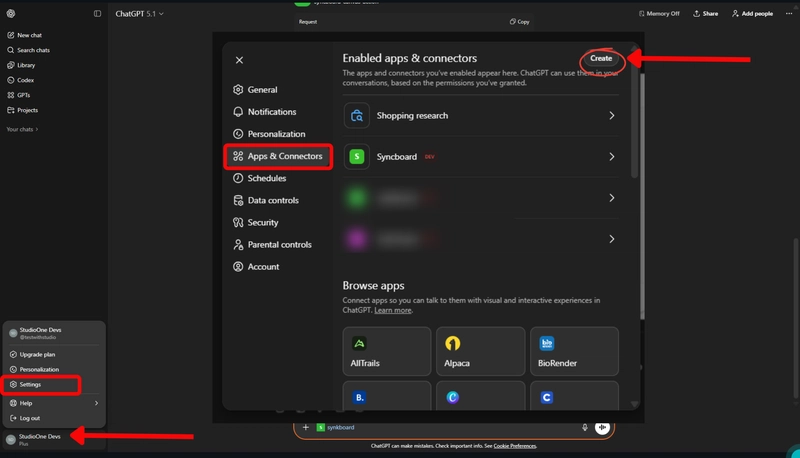The image size is (800, 458).
Task: Open the ChatGPT 5.1 model dropdown
Action: coord(139,14)
